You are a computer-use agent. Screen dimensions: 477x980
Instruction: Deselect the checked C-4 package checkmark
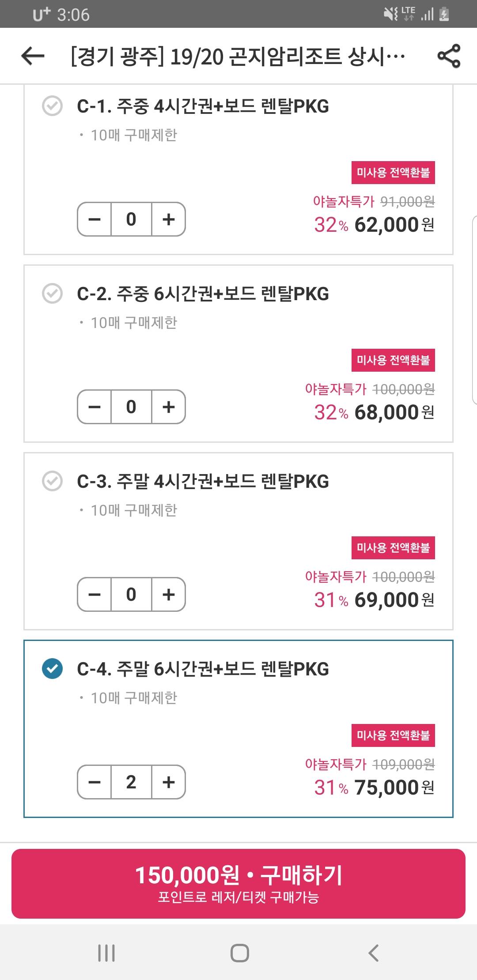(x=52, y=668)
